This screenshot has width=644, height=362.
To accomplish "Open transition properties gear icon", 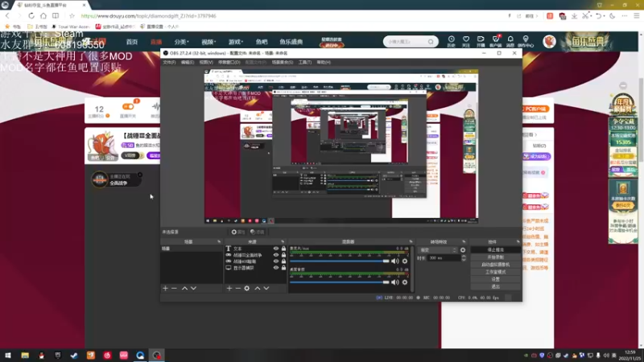I will pyautogui.click(x=463, y=250).
